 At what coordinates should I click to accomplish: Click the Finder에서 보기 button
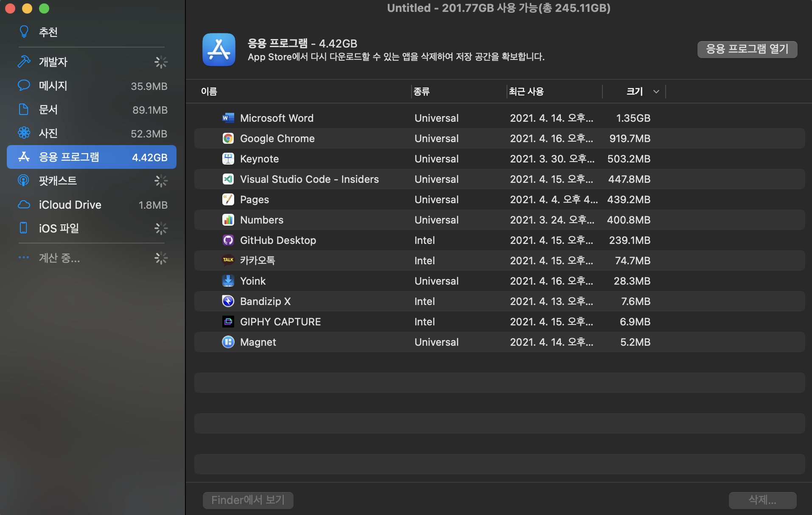[248, 500]
